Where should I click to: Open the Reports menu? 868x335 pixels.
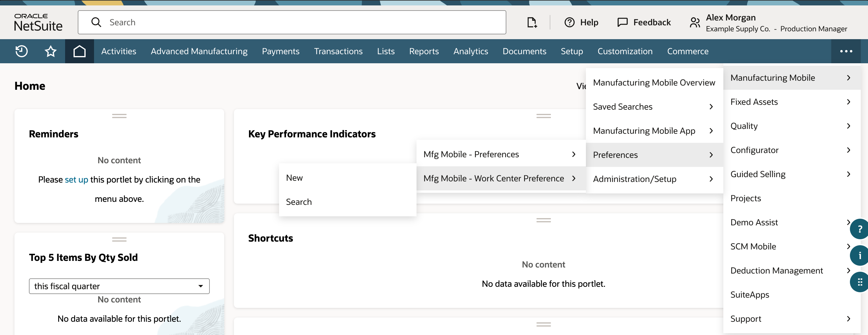(424, 51)
